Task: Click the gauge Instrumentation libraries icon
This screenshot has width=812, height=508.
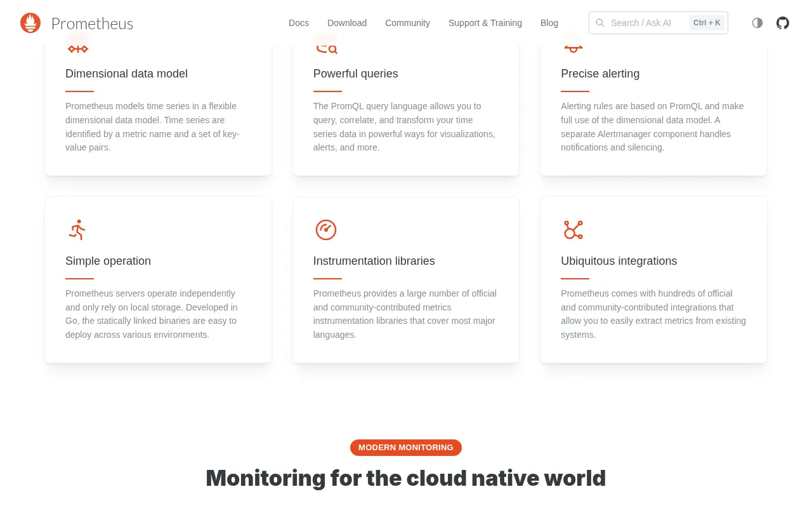Action: 326,230
